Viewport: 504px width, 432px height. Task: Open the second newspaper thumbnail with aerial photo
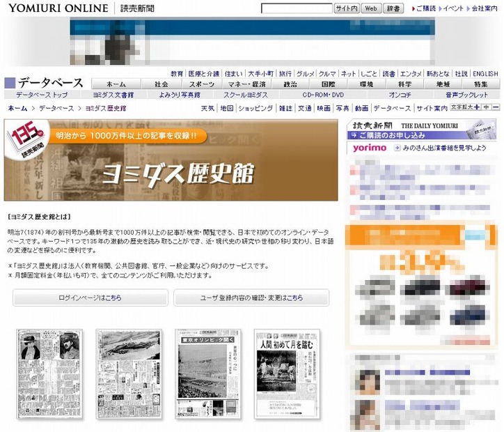pos(129,373)
